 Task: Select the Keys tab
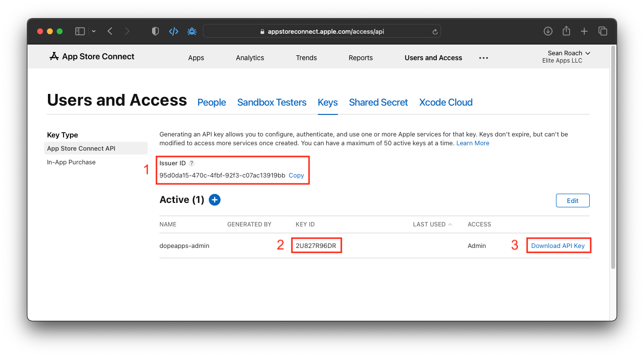click(328, 102)
